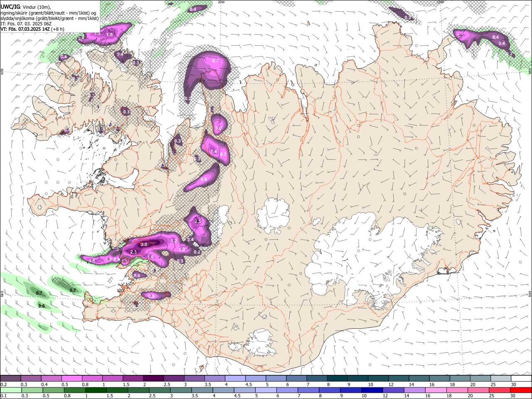
Task: Select the dark teal upper swatch between 8 and 9
Action: point(337,378)
